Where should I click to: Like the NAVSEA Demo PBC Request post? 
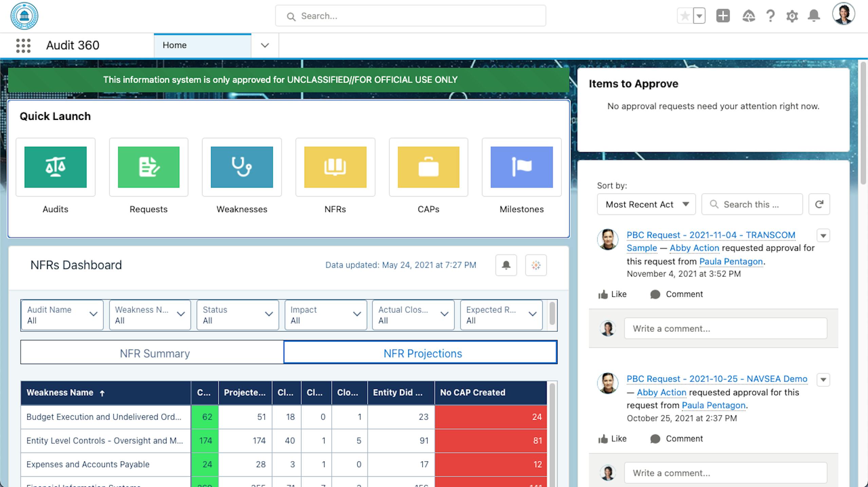pos(612,439)
